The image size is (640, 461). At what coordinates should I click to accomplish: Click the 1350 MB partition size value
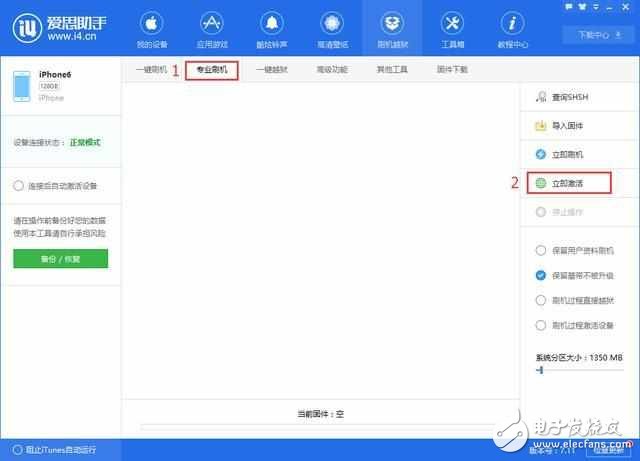(606, 357)
